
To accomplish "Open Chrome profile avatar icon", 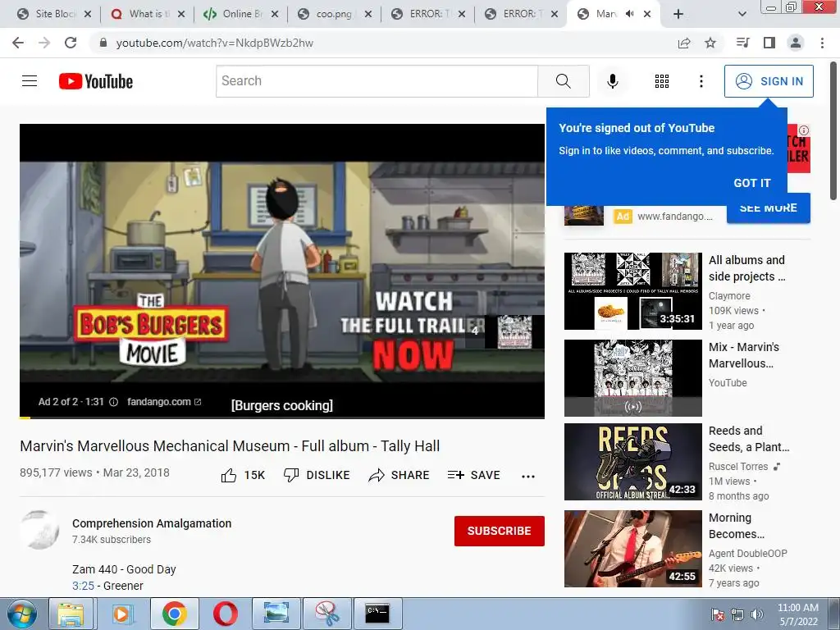I will [796, 43].
